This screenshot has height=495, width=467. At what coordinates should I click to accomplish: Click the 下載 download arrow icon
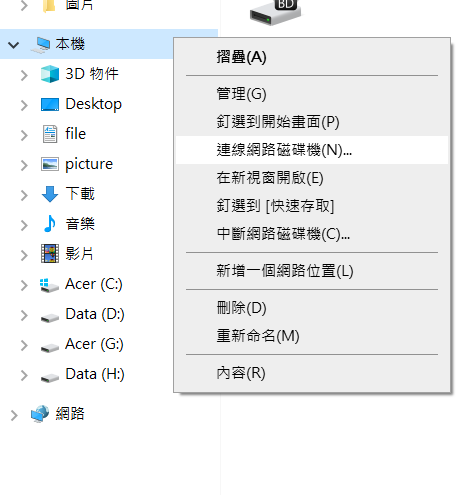coord(50,194)
